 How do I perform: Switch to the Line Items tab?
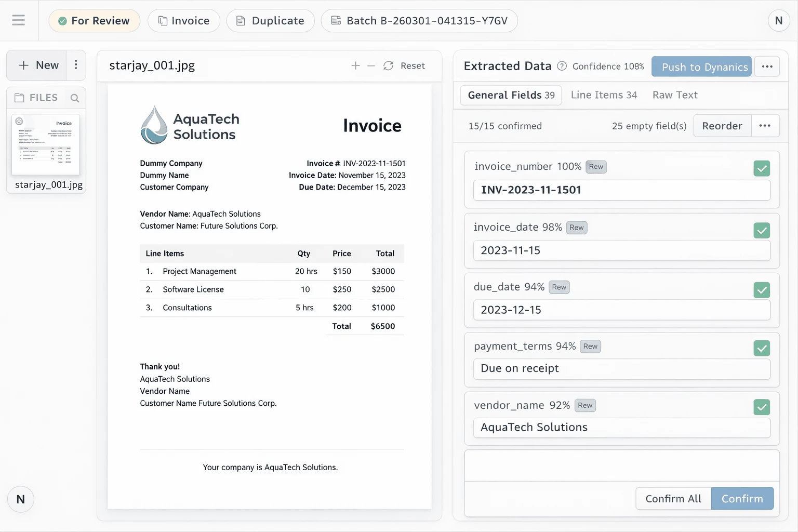[604, 95]
